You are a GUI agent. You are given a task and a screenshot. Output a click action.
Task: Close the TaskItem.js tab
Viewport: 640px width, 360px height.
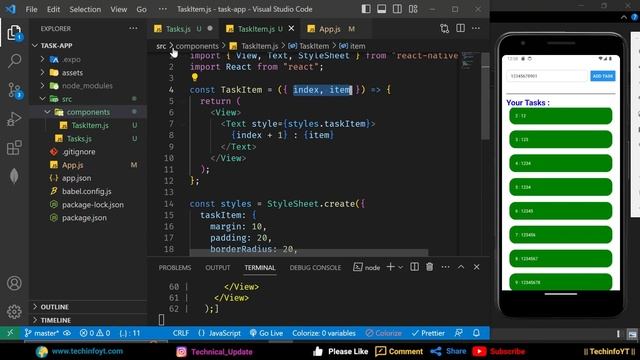click(291, 29)
